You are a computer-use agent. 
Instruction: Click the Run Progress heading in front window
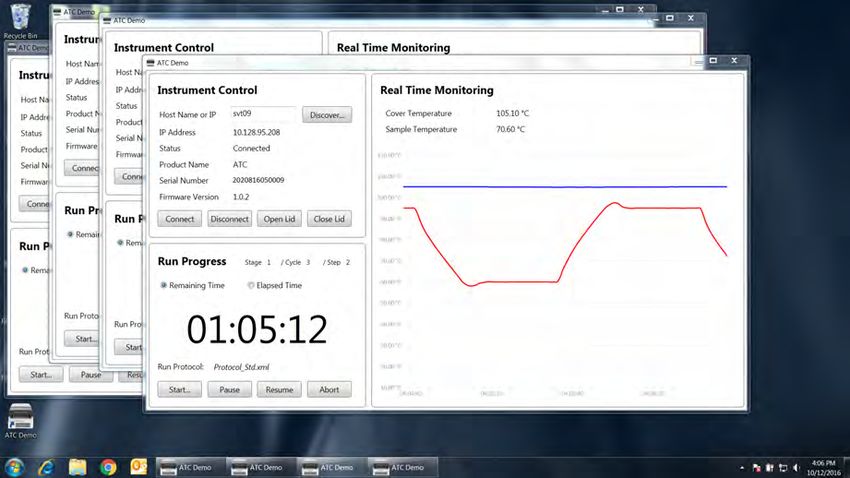pyautogui.click(x=192, y=261)
